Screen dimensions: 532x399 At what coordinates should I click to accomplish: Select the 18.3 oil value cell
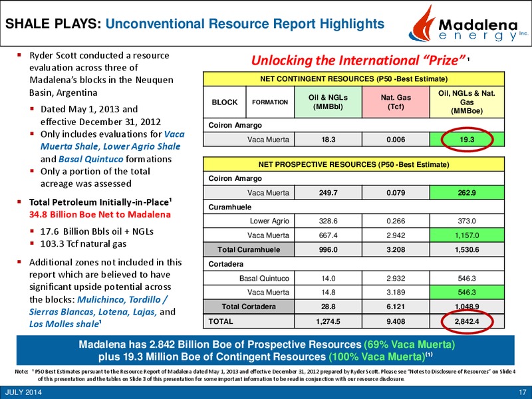point(328,140)
